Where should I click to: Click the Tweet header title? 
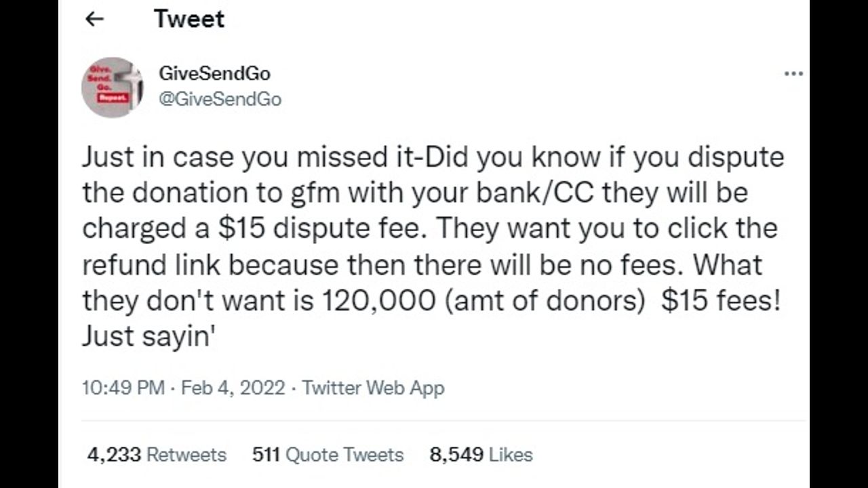click(189, 19)
